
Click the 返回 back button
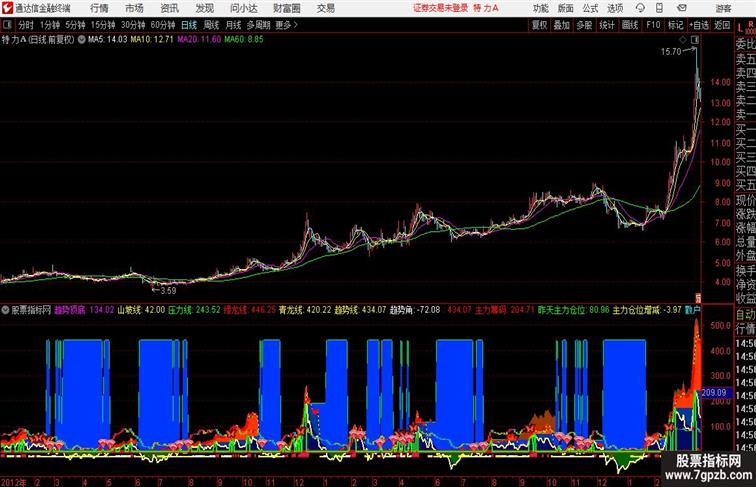[722, 25]
